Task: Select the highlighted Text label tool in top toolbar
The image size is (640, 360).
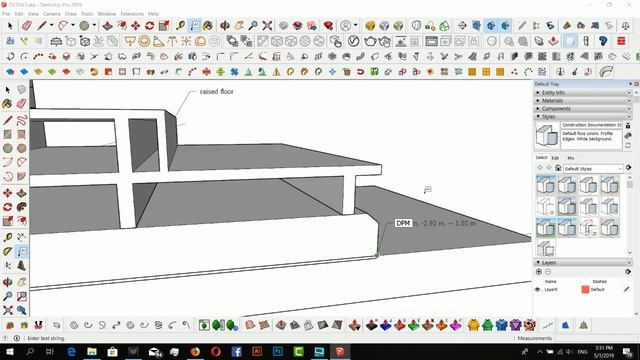Action: pyautogui.click(x=195, y=26)
